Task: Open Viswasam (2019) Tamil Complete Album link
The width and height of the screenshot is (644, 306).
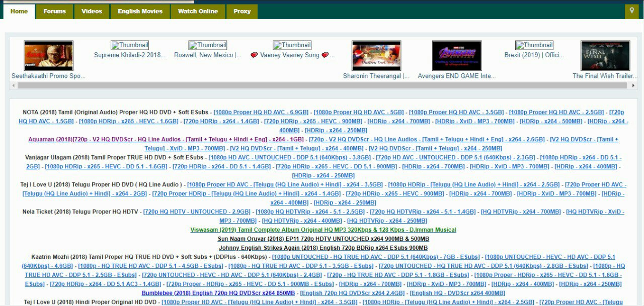Action: (323, 230)
